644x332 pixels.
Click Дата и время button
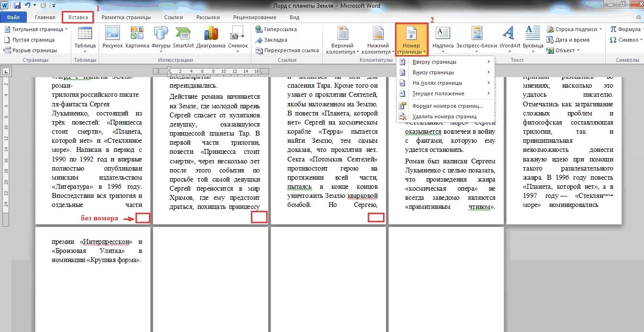pyautogui.click(x=568, y=40)
